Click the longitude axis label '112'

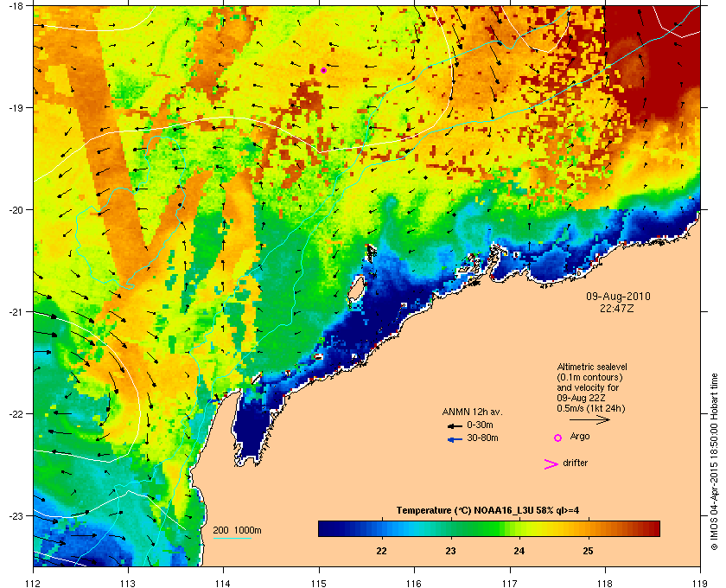click(x=34, y=583)
